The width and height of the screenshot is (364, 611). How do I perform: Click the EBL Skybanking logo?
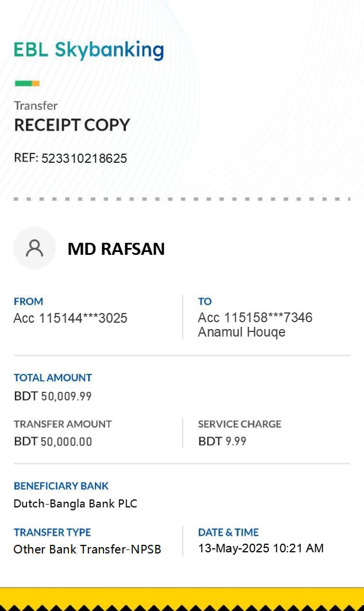(x=89, y=50)
